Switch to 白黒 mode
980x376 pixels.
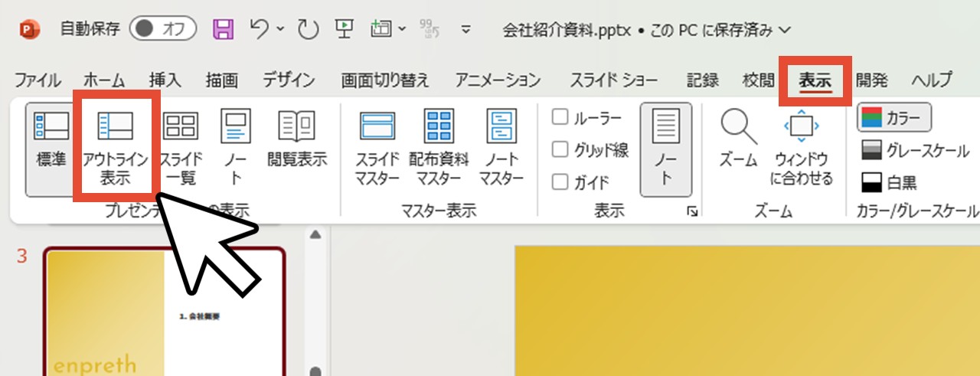click(889, 182)
